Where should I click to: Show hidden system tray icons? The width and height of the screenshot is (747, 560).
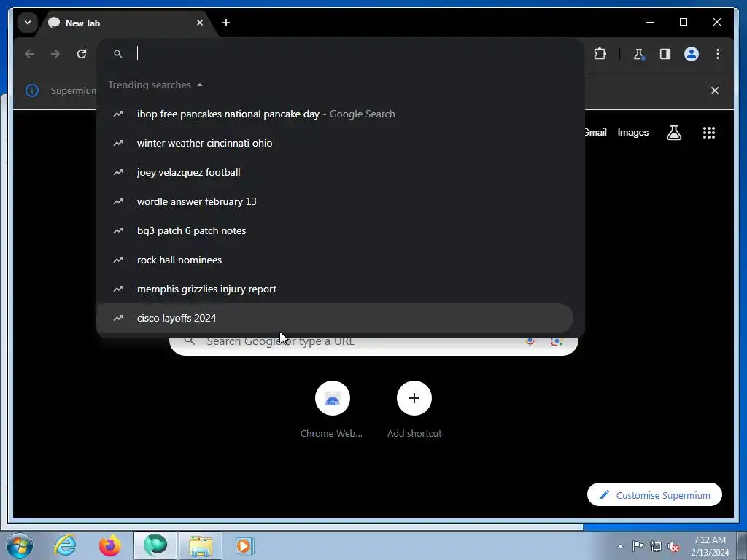coord(620,546)
